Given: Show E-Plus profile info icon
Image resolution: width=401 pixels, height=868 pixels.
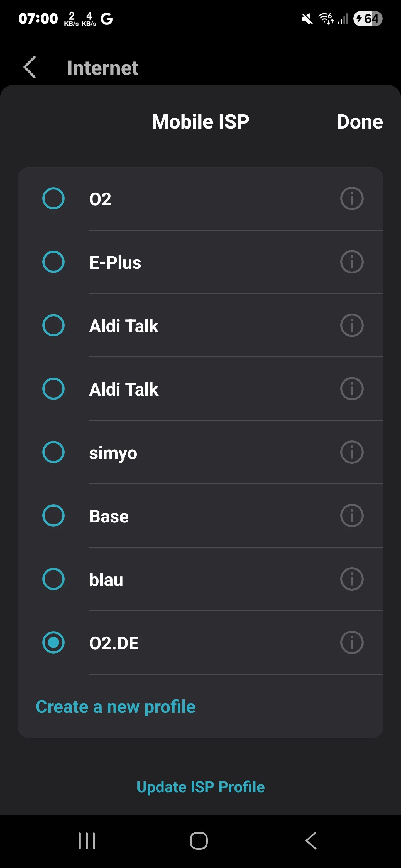Looking at the screenshot, I should pyautogui.click(x=351, y=262).
